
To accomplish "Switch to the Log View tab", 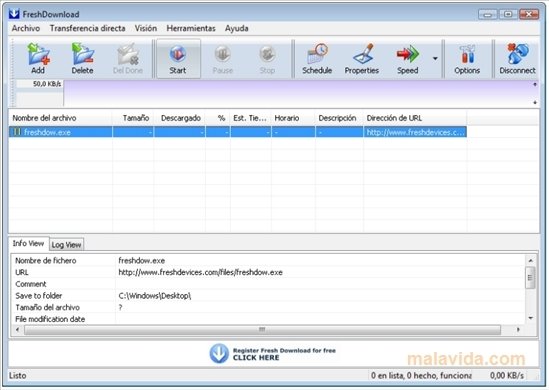I will pyautogui.click(x=67, y=245).
